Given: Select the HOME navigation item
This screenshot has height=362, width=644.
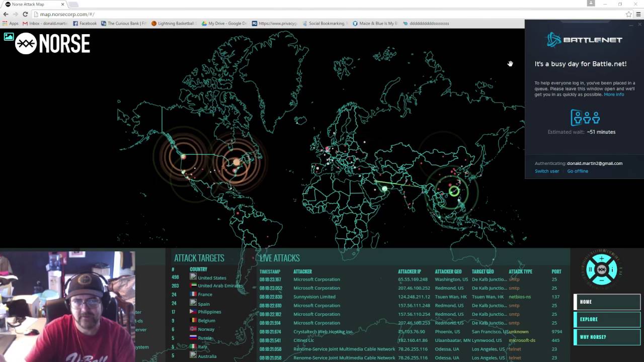Looking at the screenshot, I should (x=607, y=302).
